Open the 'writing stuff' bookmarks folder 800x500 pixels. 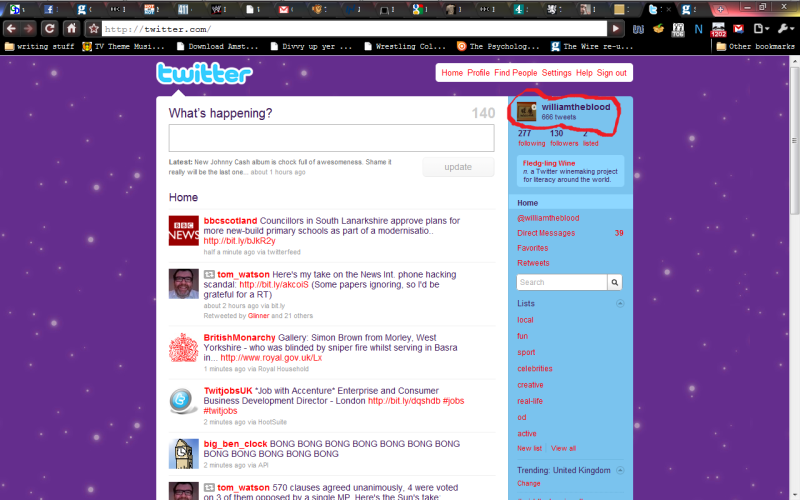tap(39, 46)
